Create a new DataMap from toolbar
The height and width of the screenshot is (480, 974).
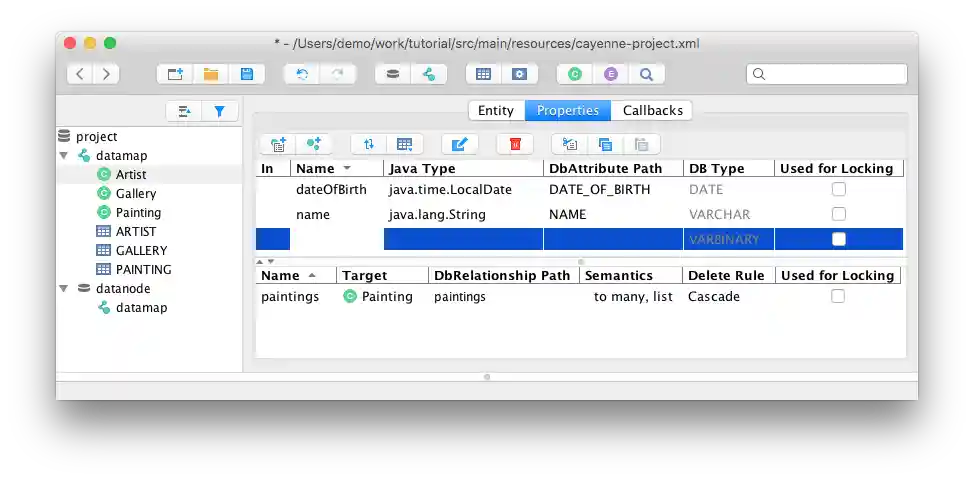pos(429,75)
